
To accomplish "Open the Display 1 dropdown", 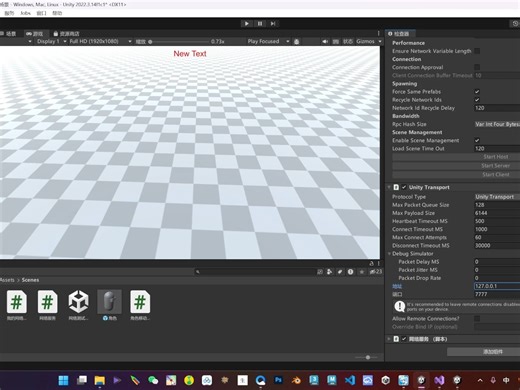I will [x=51, y=41].
